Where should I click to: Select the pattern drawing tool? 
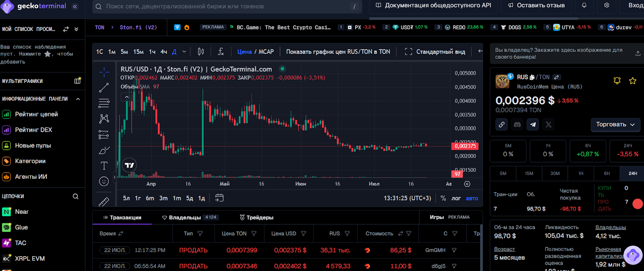(x=104, y=118)
